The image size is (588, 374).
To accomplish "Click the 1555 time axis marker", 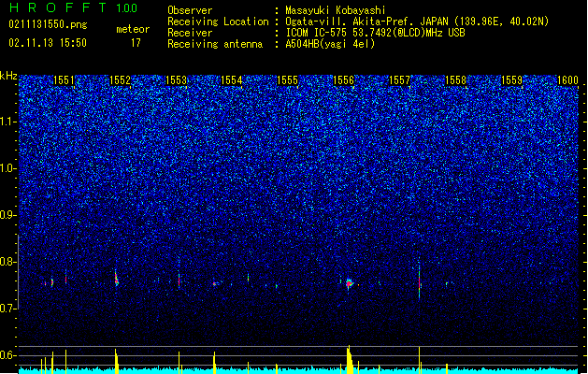I will (x=288, y=80).
